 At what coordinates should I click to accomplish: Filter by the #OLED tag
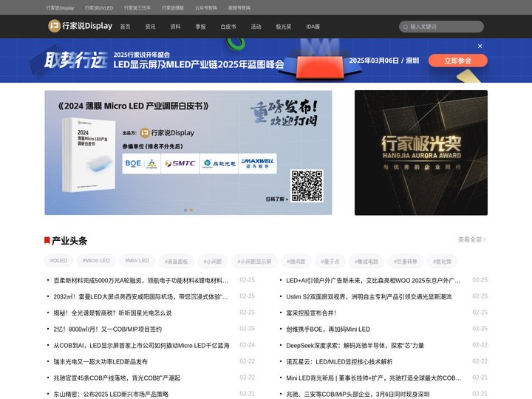pos(58,261)
